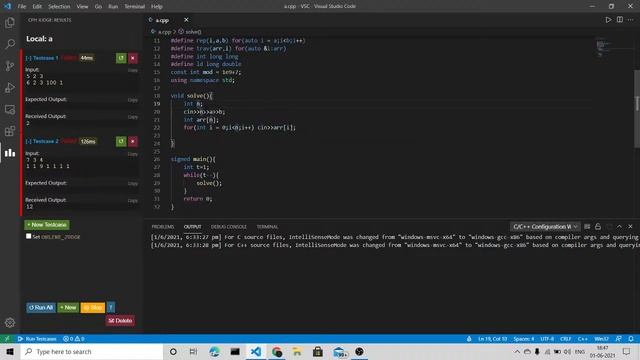
Task: Open the CPH Judge bar-chart icon
Action: (10, 153)
